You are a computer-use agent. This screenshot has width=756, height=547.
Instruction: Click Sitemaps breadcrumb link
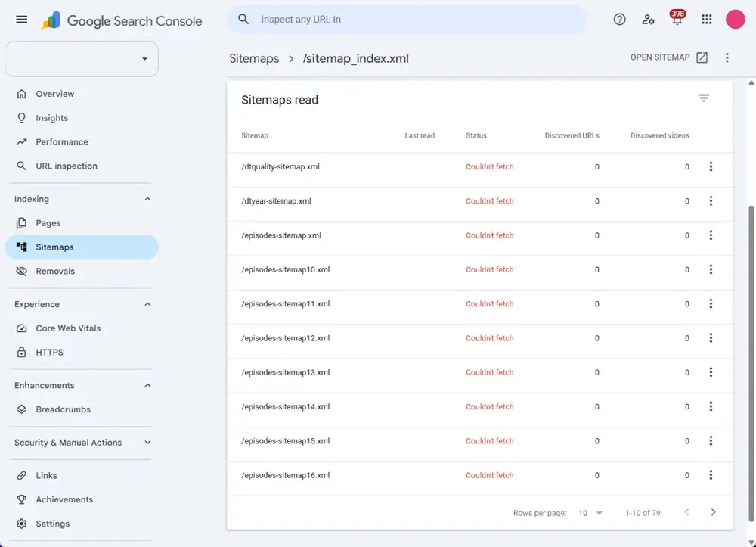[254, 58]
